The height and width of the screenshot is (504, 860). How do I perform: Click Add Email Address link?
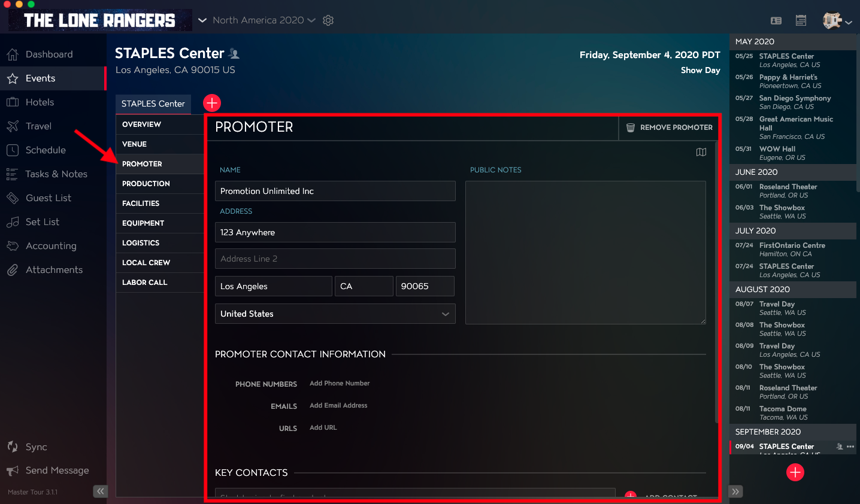tap(338, 405)
